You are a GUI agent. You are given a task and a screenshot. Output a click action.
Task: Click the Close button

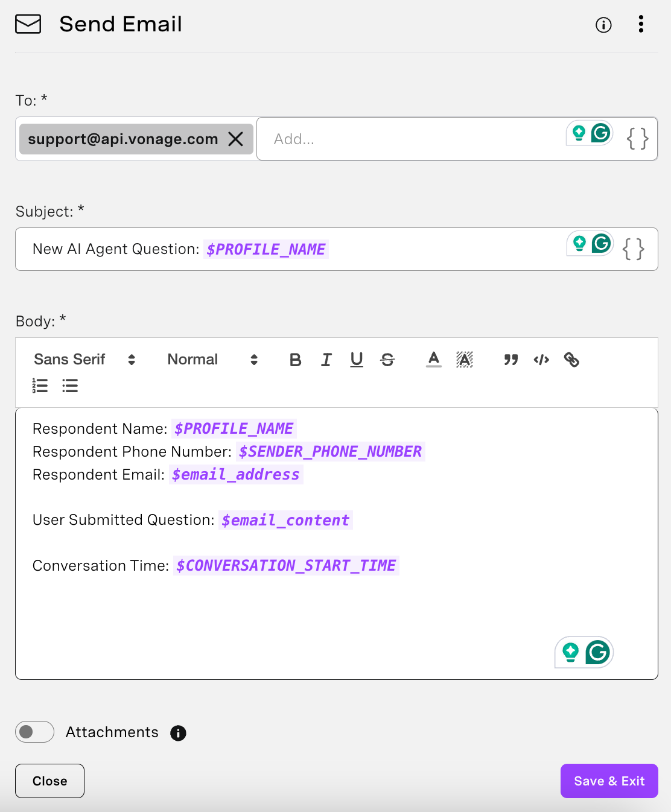pos(49,781)
